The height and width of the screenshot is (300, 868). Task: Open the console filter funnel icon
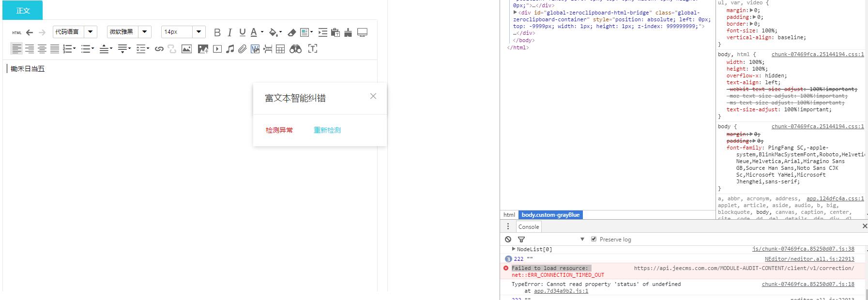521,239
